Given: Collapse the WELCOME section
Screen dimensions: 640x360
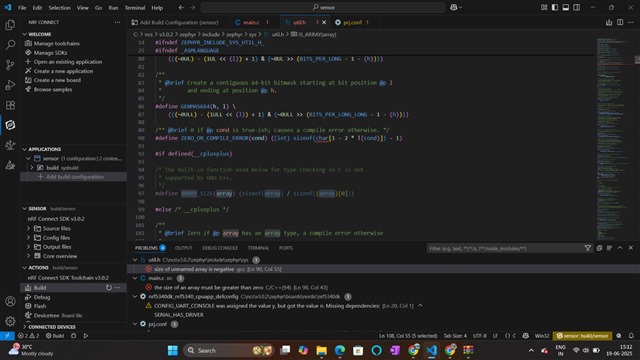Looking at the screenshot, I should click(x=24, y=34).
